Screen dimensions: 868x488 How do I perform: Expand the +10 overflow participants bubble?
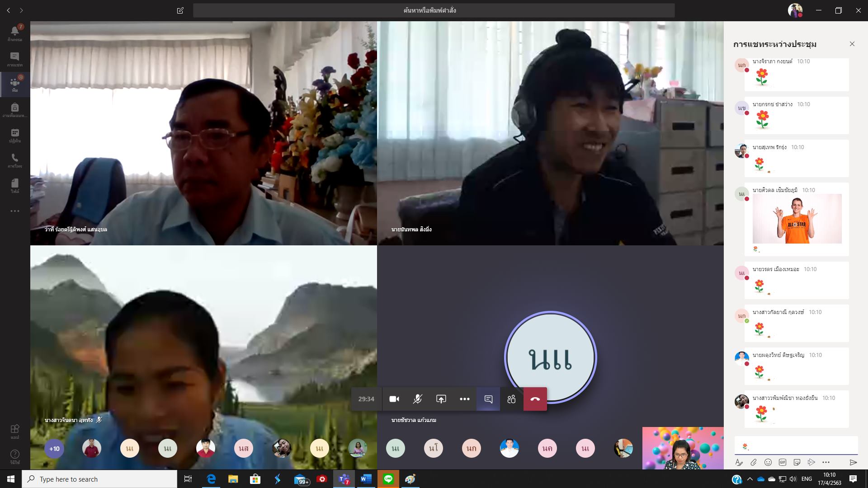coord(54,449)
